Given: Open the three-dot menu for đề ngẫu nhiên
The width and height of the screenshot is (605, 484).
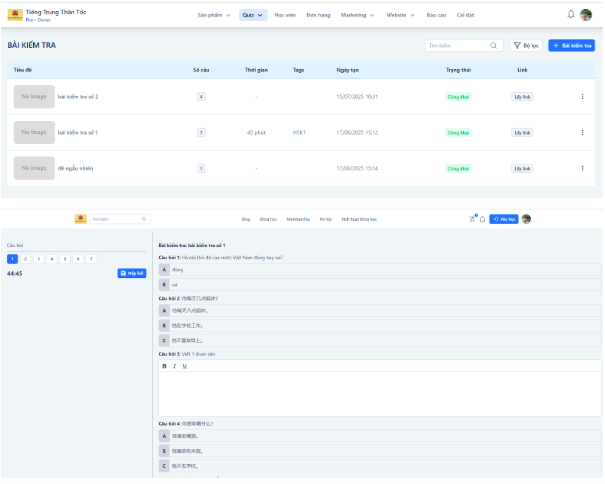Looking at the screenshot, I should click(583, 168).
